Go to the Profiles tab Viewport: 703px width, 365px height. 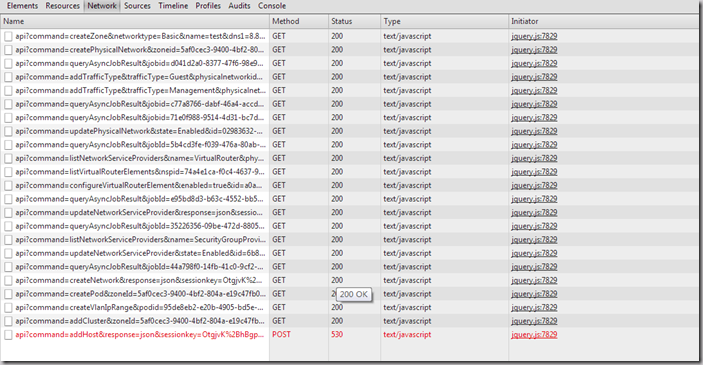coord(208,6)
